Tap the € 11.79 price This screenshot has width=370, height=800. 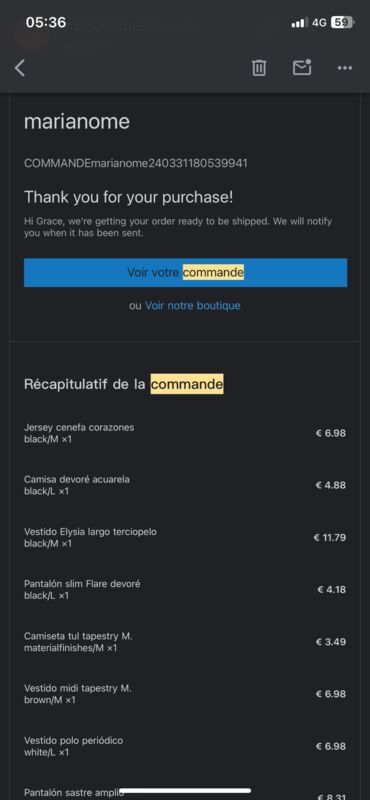coord(330,537)
